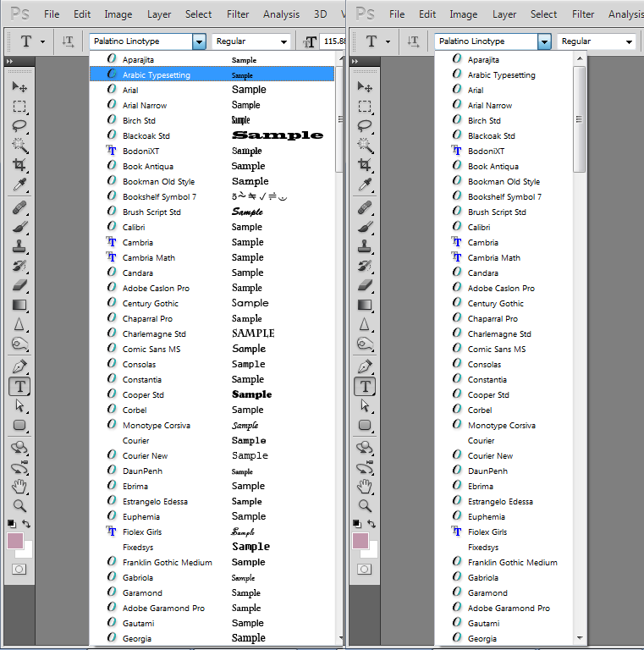Toggle Quick Mask mode in right window
The width and height of the screenshot is (644, 650).
[365, 569]
